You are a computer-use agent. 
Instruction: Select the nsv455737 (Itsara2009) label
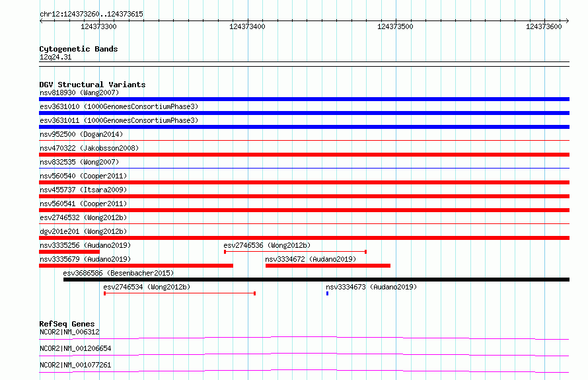[x=83, y=190]
